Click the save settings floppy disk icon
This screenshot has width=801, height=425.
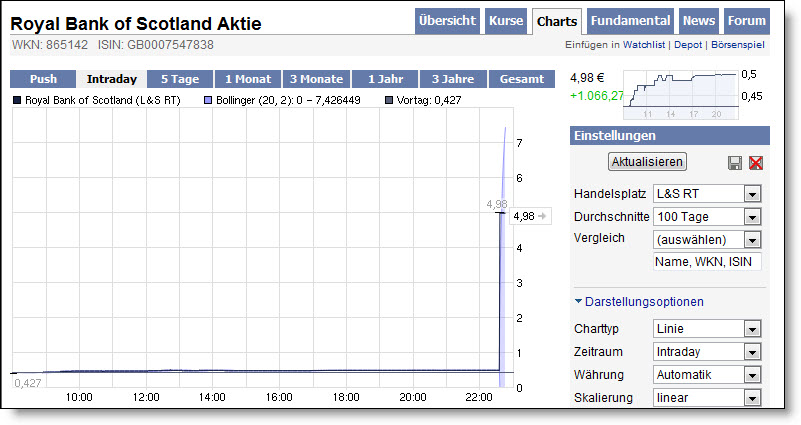pyautogui.click(x=735, y=163)
